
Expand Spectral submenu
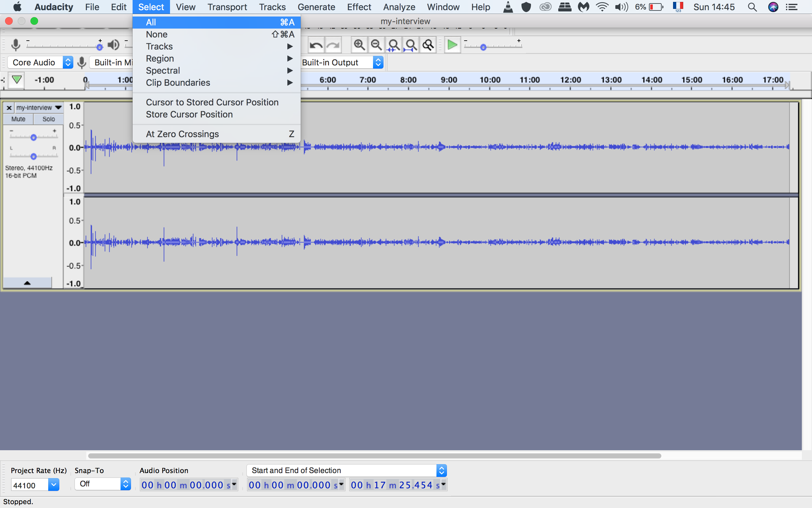click(216, 70)
